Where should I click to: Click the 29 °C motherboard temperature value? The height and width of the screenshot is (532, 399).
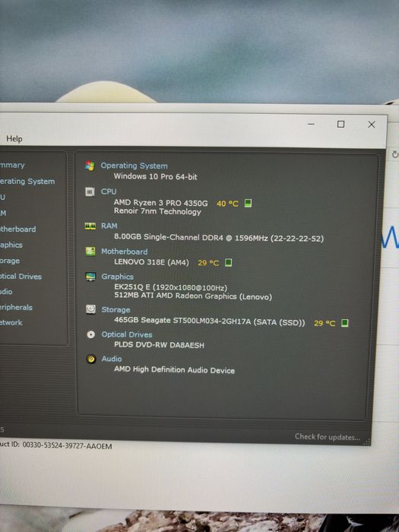click(x=208, y=263)
